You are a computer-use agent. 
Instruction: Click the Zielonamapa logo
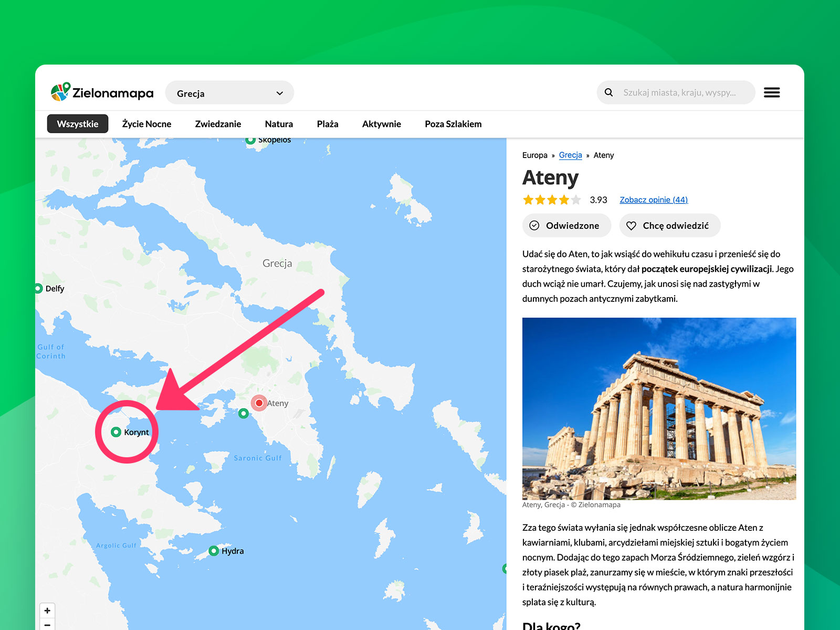point(102,92)
